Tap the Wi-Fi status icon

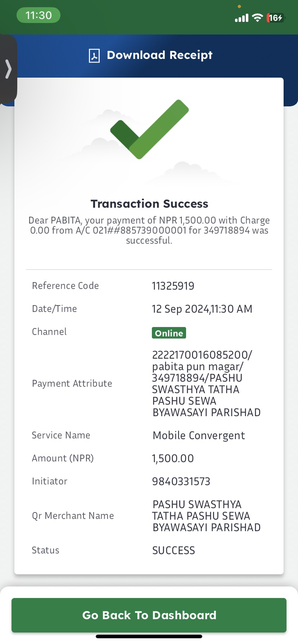(x=258, y=18)
